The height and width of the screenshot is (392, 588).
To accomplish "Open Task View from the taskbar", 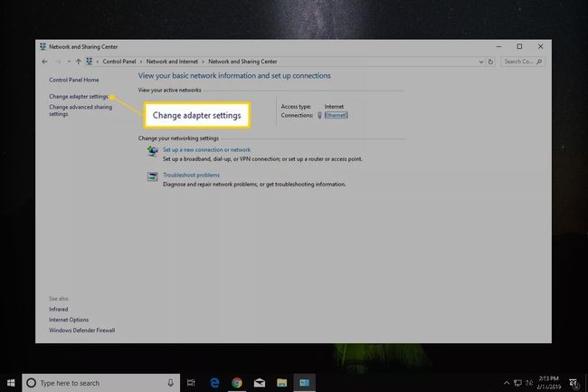I will pos(191,383).
